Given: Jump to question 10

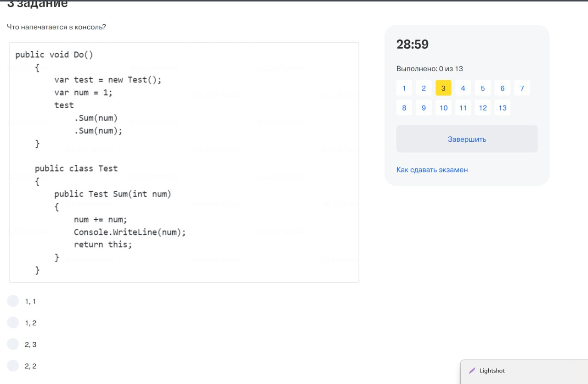Looking at the screenshot, I should 443,108.
